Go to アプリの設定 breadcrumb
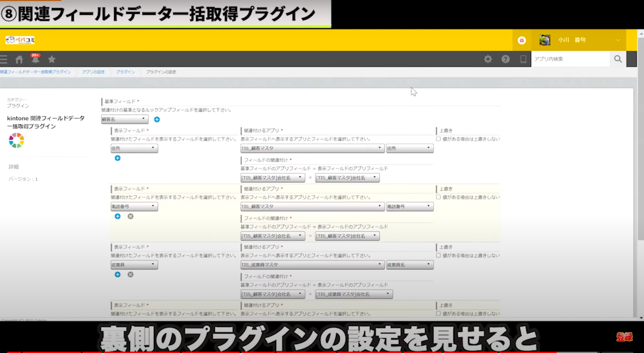Image resolution: width=644 pixels, height=353 pixels. pyautogui.click(x=93, y=72)
